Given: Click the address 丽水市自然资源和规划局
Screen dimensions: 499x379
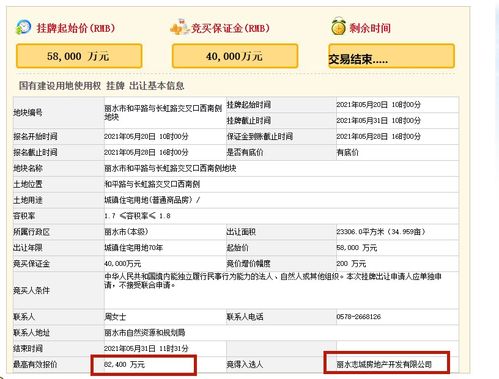Looking at the screenshot, I should click(x=145, y=333).
